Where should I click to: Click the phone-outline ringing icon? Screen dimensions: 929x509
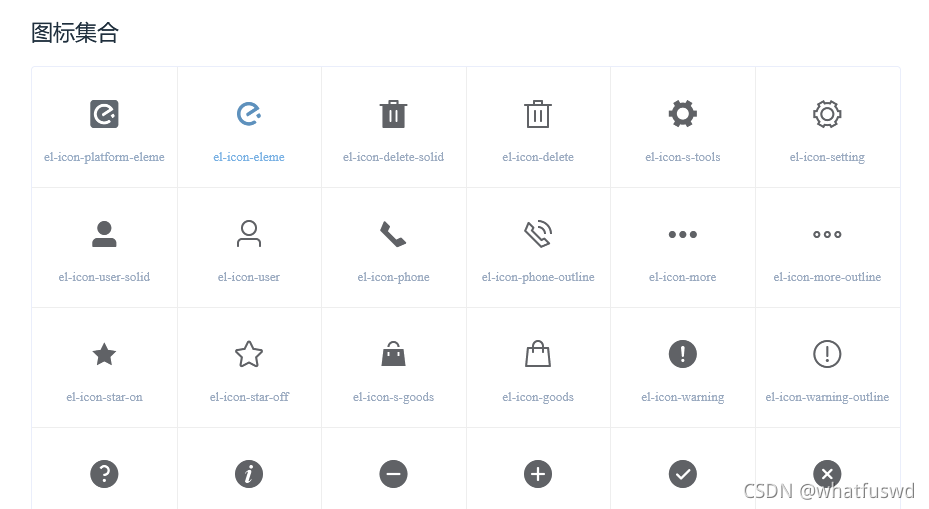(x=538, y=234)
